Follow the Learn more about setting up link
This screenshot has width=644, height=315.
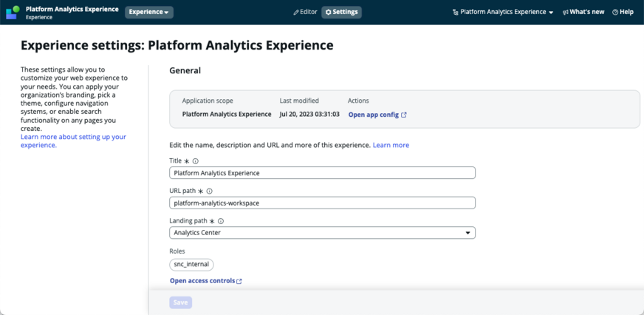click(x=73, y=141)
